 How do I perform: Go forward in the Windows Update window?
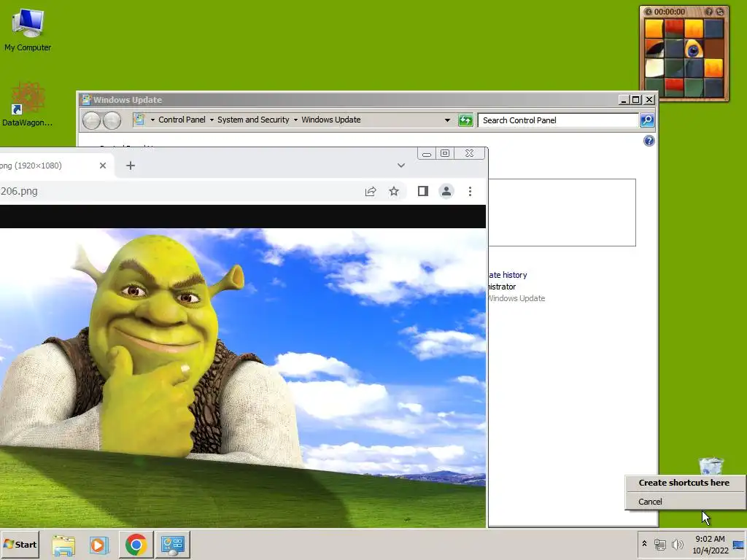(x=112, y=120)
